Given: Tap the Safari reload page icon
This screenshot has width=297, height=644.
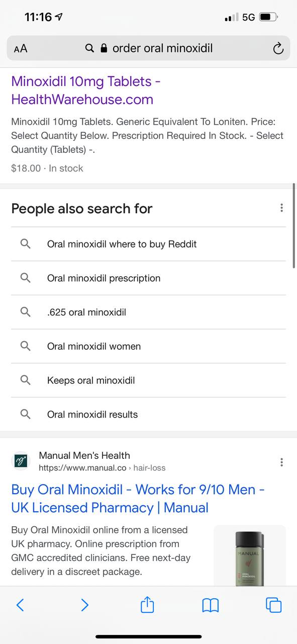Looking at the screenshot, I should (x=278, y=48).
